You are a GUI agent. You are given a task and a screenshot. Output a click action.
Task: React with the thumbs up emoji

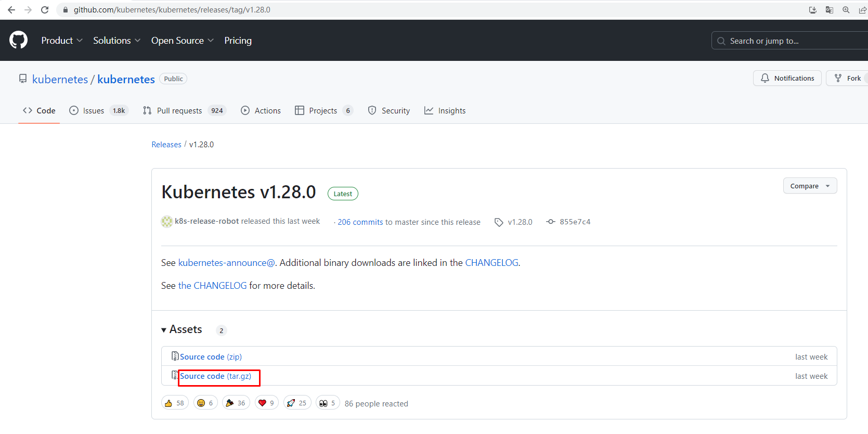pos(175,403)
